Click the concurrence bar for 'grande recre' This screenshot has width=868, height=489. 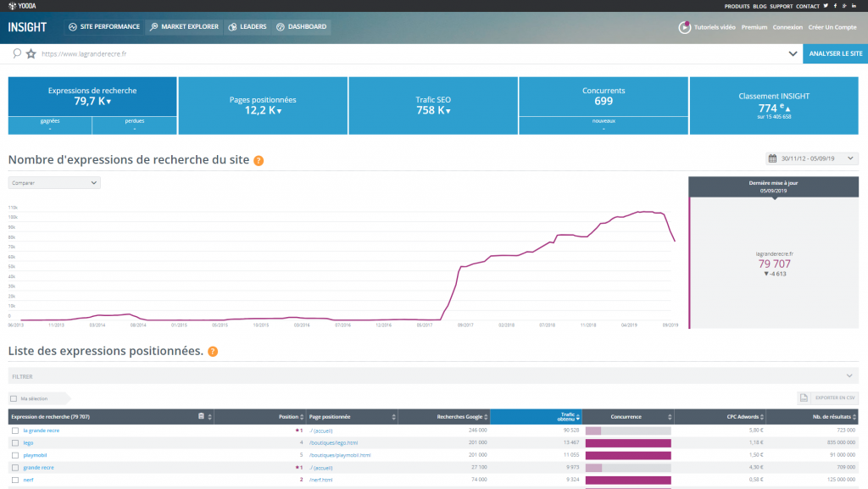click(628, 468)
